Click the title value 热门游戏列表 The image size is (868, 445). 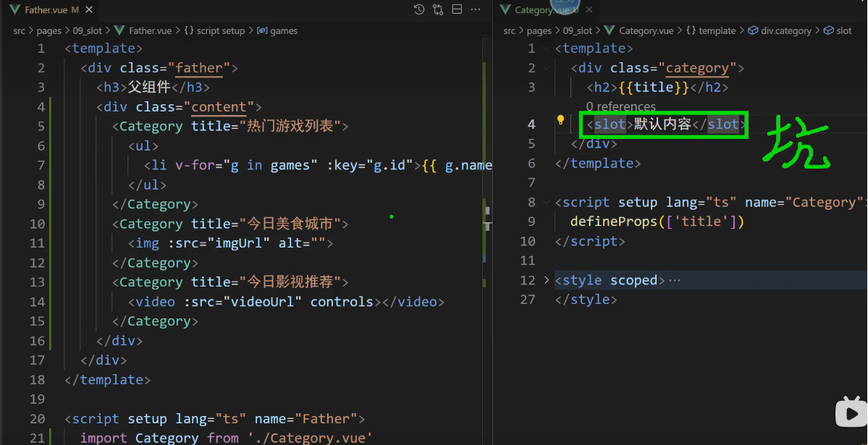click(x=290, y=126)
